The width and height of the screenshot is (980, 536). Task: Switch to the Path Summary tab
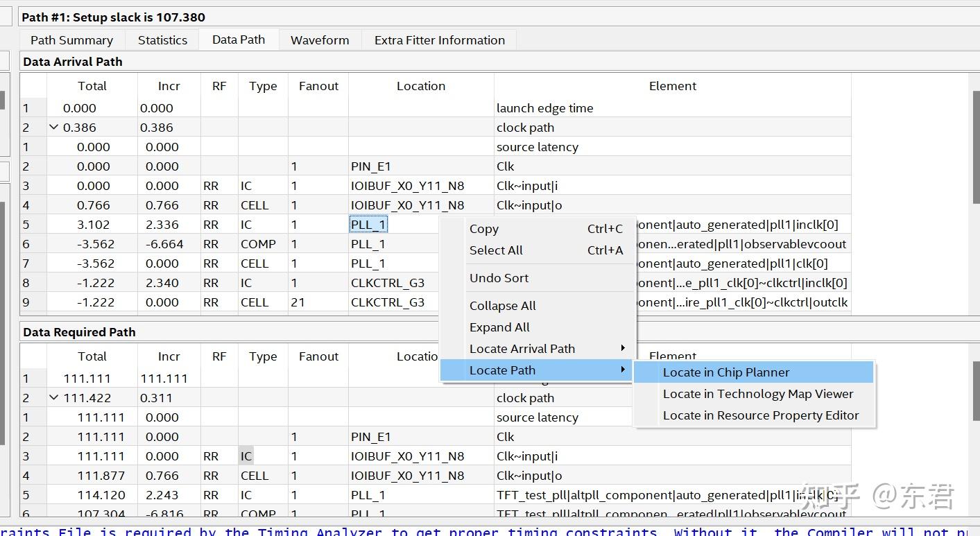coord(71,40)
